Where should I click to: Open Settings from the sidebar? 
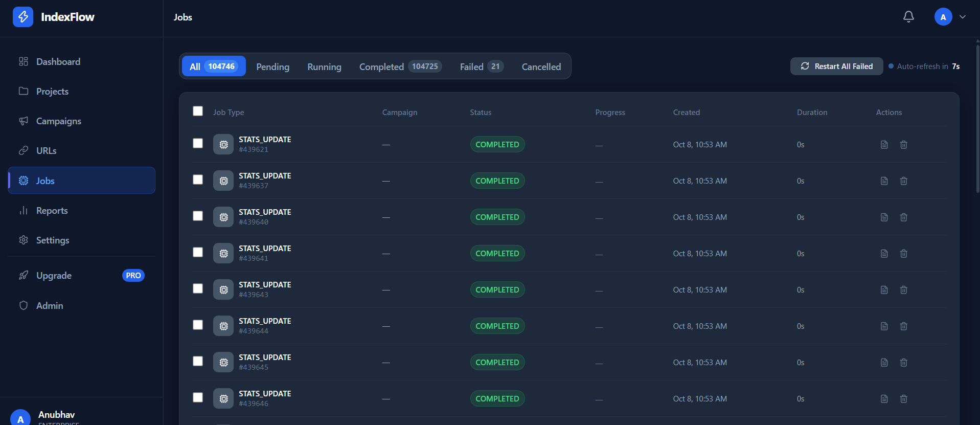coord(82,240)
